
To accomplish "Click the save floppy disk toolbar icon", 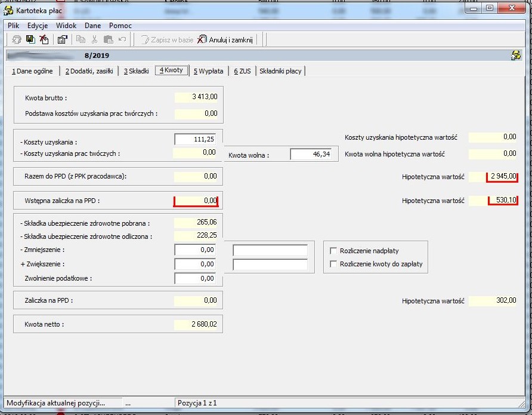I will pos(30,39).
